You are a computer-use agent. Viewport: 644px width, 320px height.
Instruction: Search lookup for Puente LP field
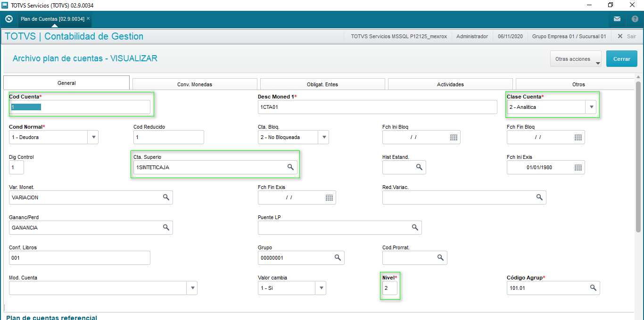tap(415, 228)
